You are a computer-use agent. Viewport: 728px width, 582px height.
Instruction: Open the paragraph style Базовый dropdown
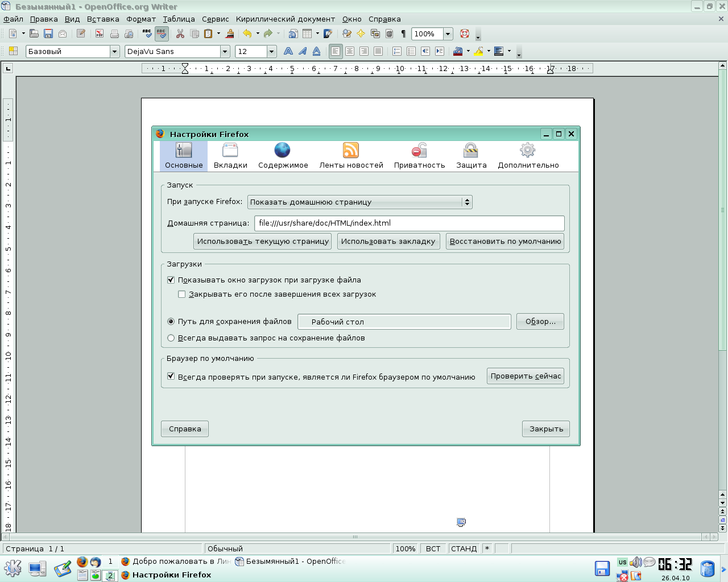click(114, 52)
